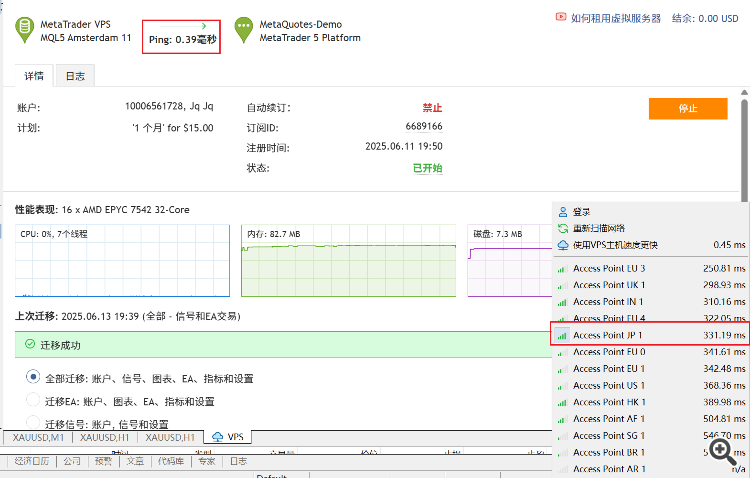Click the cloud icon on the VPS tab
This screenshot has height=478, width=750.
pyautogui.click(x=218, y=437)
